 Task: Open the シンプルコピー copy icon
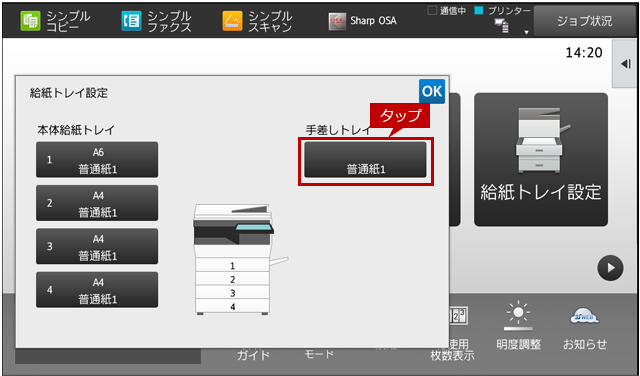31,21
